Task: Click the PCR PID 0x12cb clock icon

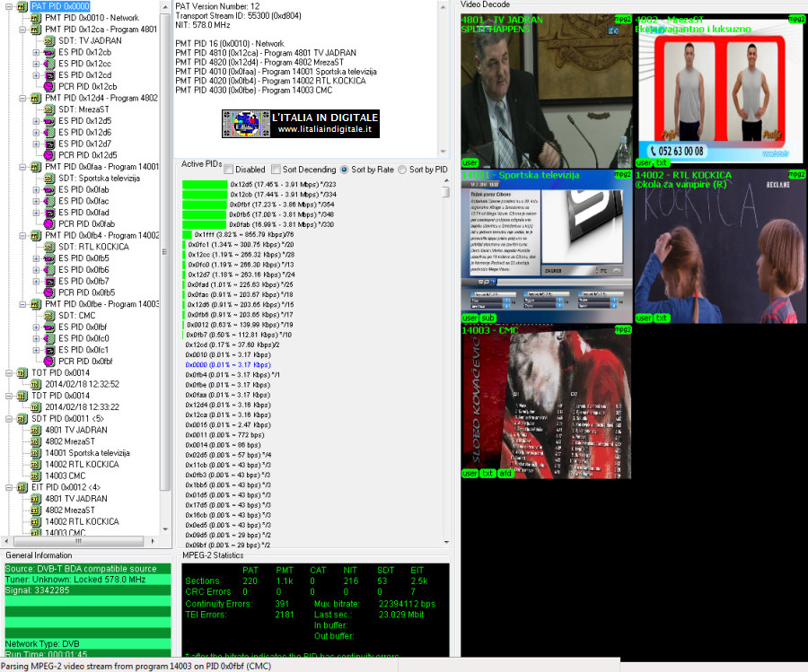Action: [49, 86]
